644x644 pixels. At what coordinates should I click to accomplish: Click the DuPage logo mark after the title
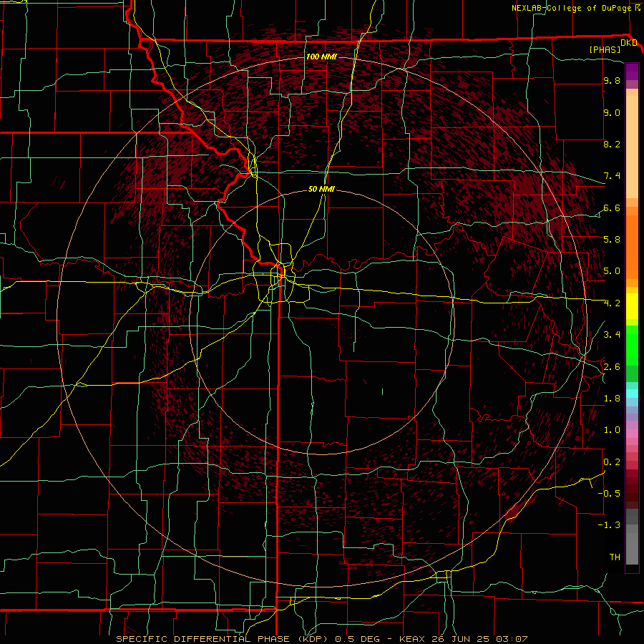point(638,8)
